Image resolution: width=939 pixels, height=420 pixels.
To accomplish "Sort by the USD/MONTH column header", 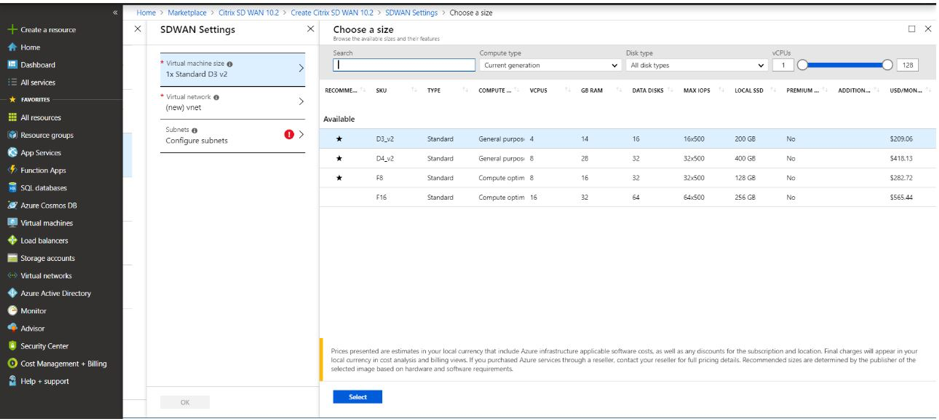I will [906, 90].
